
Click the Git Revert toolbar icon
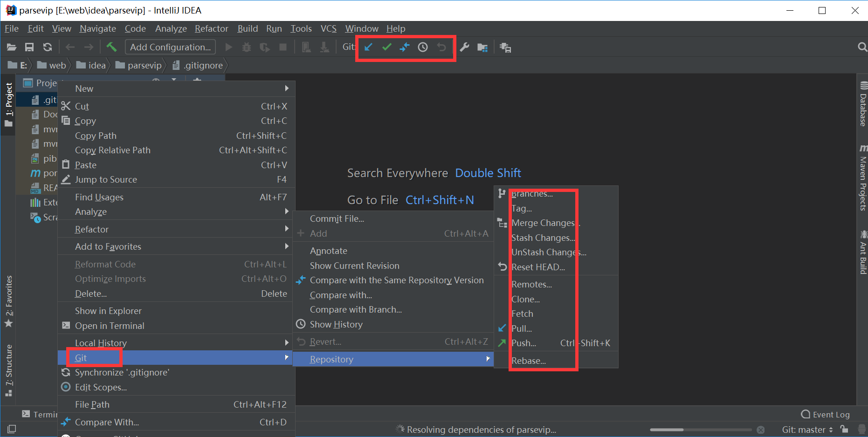(441, 47)
